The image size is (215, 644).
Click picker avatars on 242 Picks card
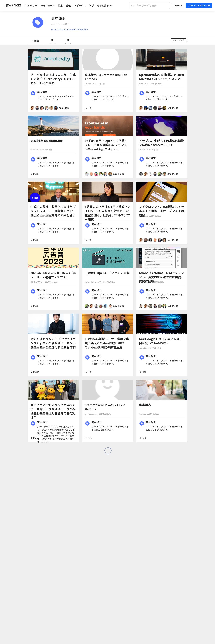point(153,174)
